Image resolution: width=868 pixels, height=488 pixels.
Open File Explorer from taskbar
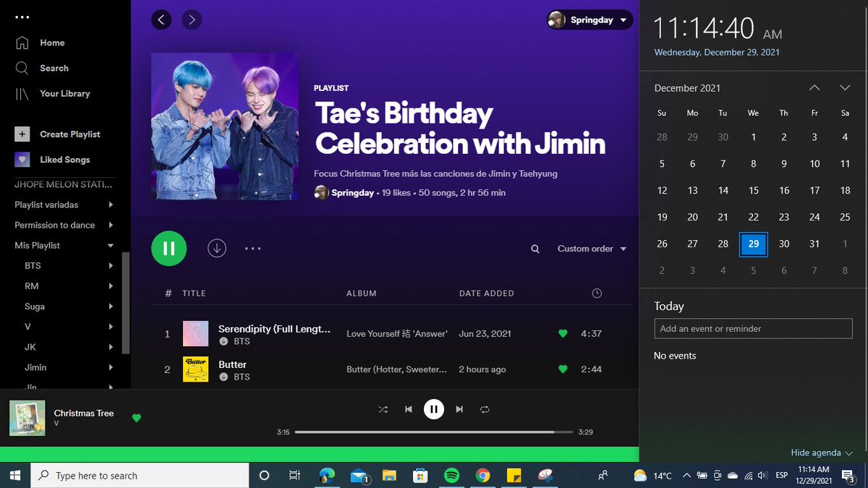coord(389,475)
